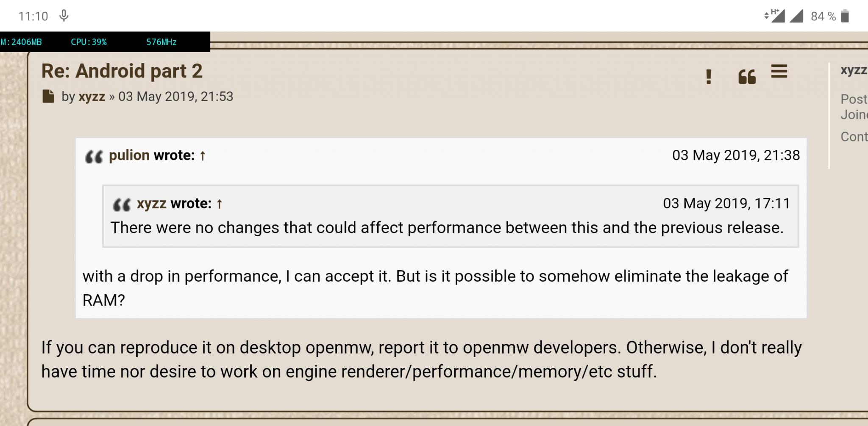Tap the M:2406MB memory overlay readout

pos(21,42)
